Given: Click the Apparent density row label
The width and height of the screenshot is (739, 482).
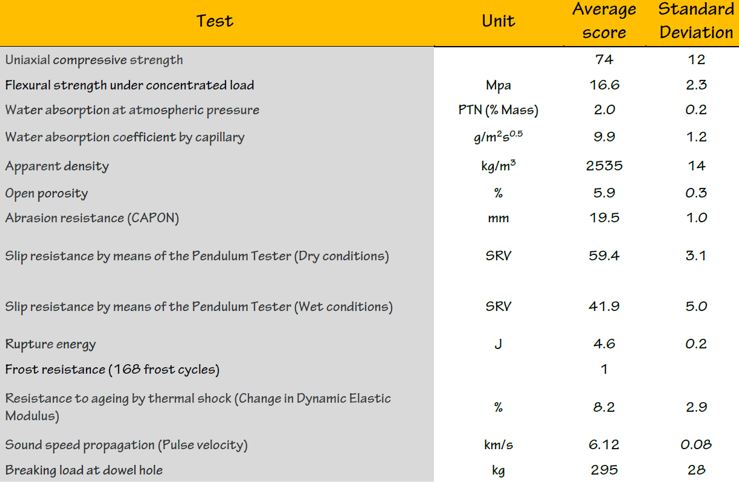Looking at the screenshot, I should 57,166.
